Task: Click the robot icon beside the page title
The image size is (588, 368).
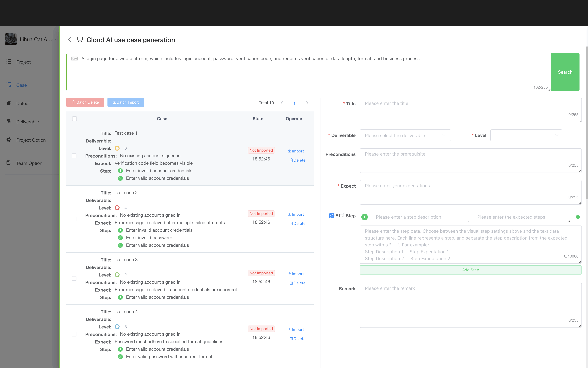Action: 80,40
